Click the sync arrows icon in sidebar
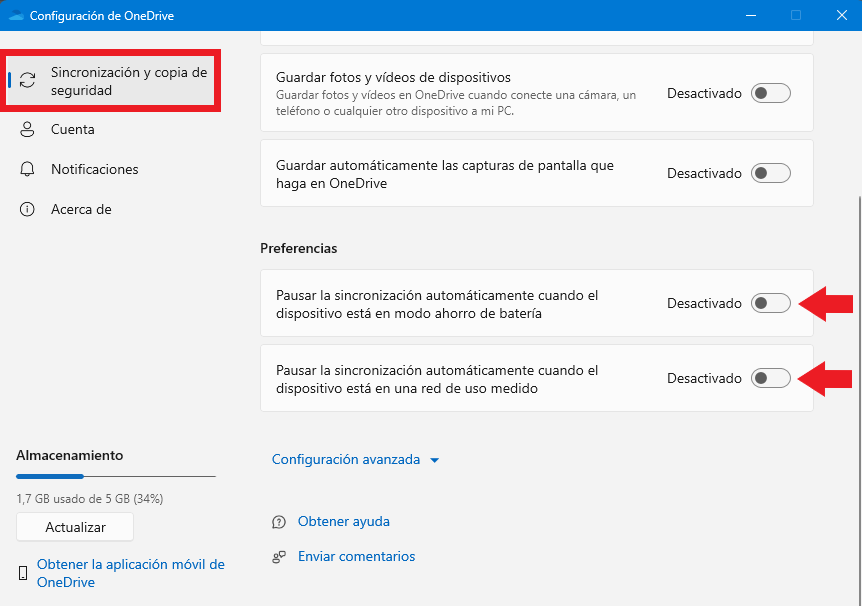This screenshot has height=606, width=862. 27,80
